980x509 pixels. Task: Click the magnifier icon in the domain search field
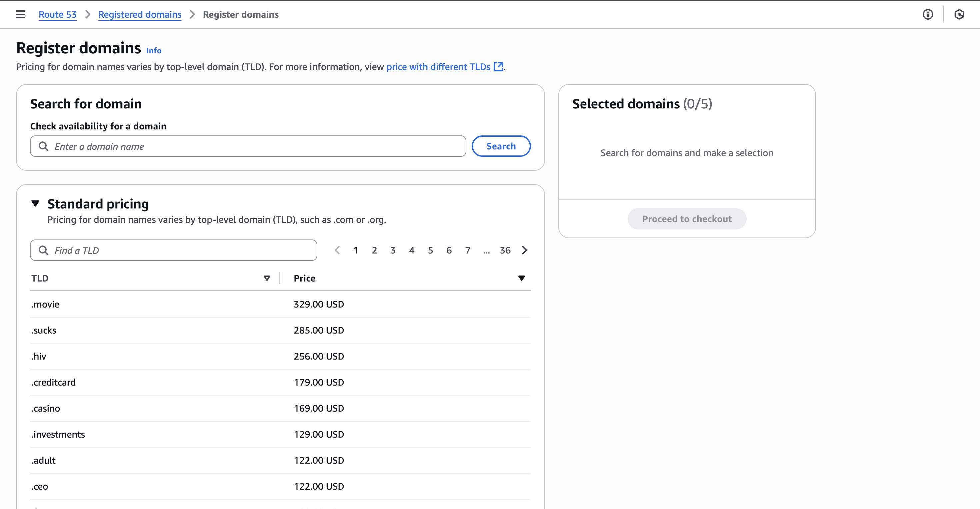(x=43, y=146)
